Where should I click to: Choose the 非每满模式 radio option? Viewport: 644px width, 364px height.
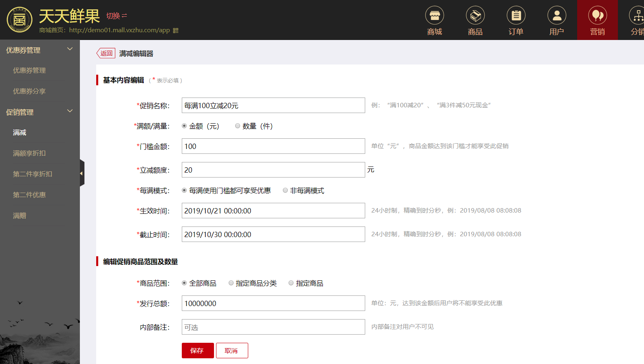pyautogui.click(x=285, y=191)
